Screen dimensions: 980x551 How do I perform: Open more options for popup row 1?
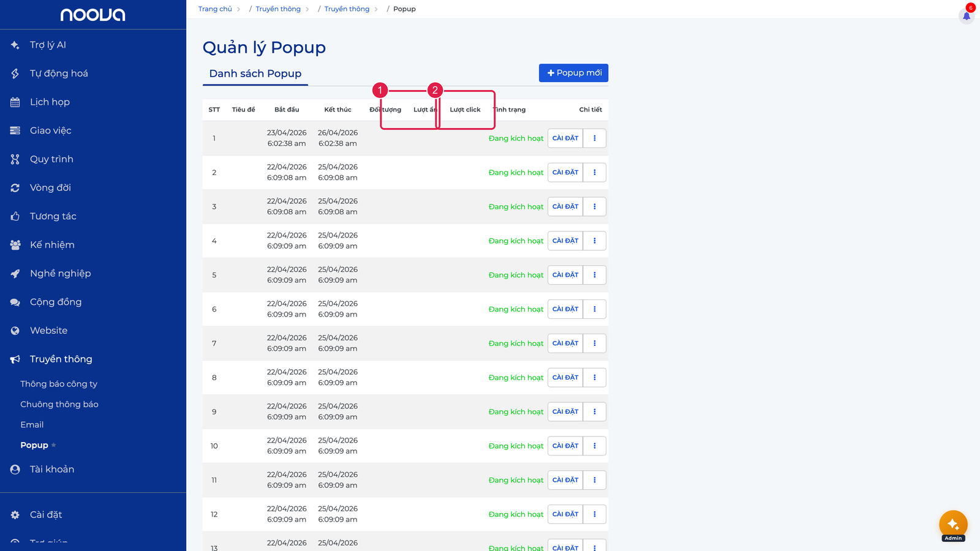pos(595,138)
